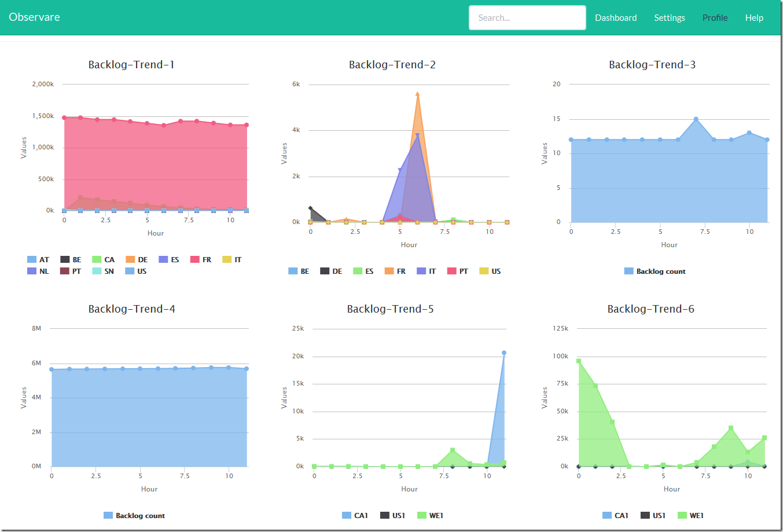Click the Backlog-Trend-3 chart title
Screen dimensions: 783x532
click(x=652, y=65)
